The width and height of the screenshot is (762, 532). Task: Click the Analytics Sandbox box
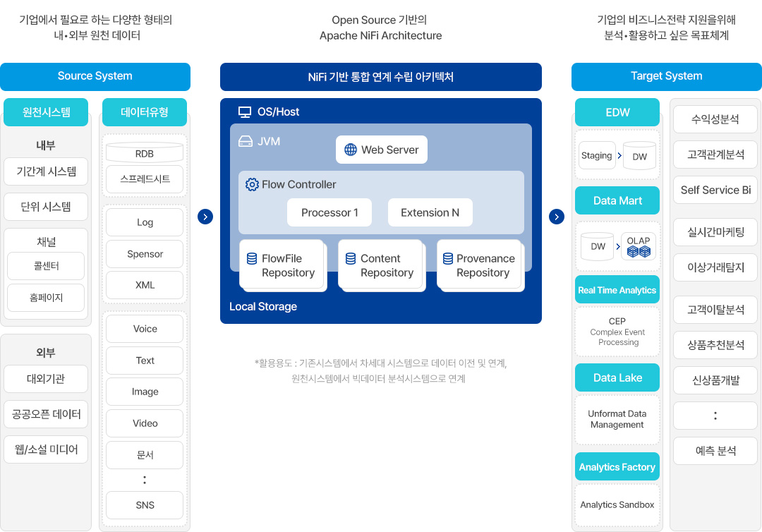[x=617, y=504]
